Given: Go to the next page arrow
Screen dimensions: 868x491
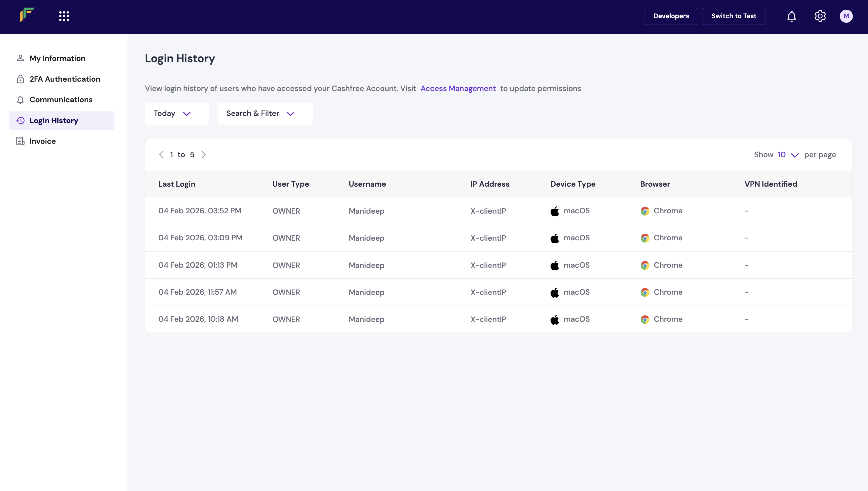Looking at the screenshot, I should [x=203, y=154].
